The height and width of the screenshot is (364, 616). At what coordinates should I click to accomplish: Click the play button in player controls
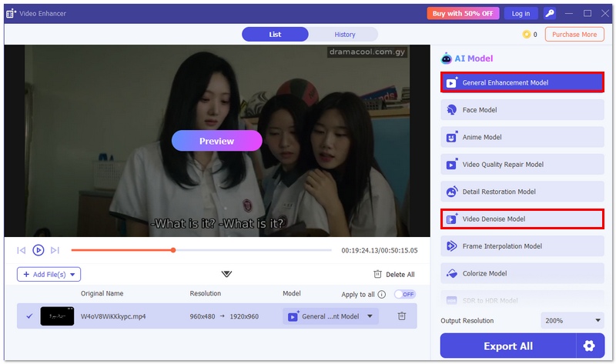pos(38,250)
